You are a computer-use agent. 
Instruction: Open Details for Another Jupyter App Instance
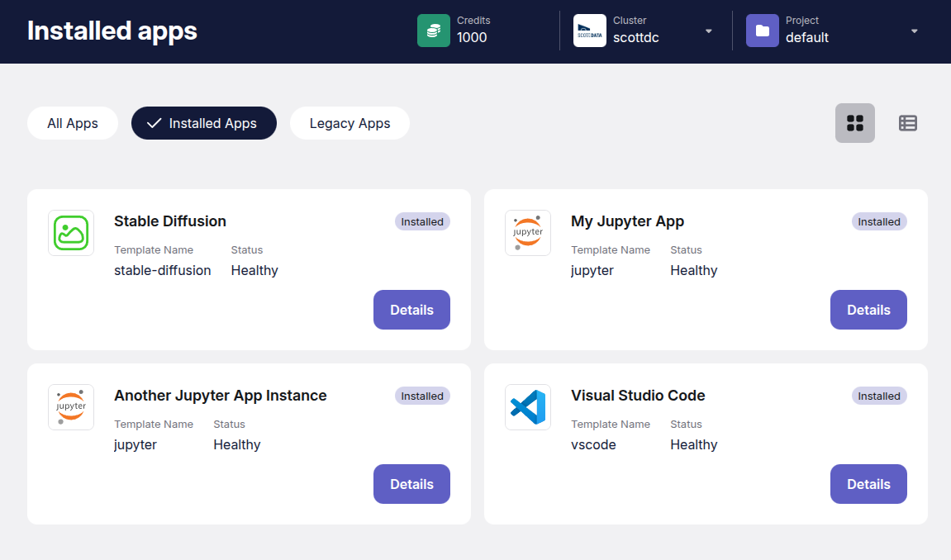(411, 484)
